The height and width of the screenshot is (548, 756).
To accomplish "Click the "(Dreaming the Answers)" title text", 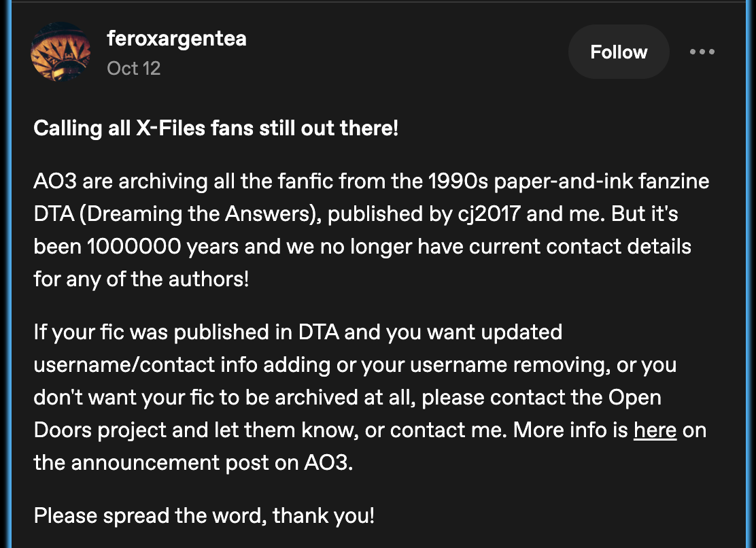I will 183,213.
